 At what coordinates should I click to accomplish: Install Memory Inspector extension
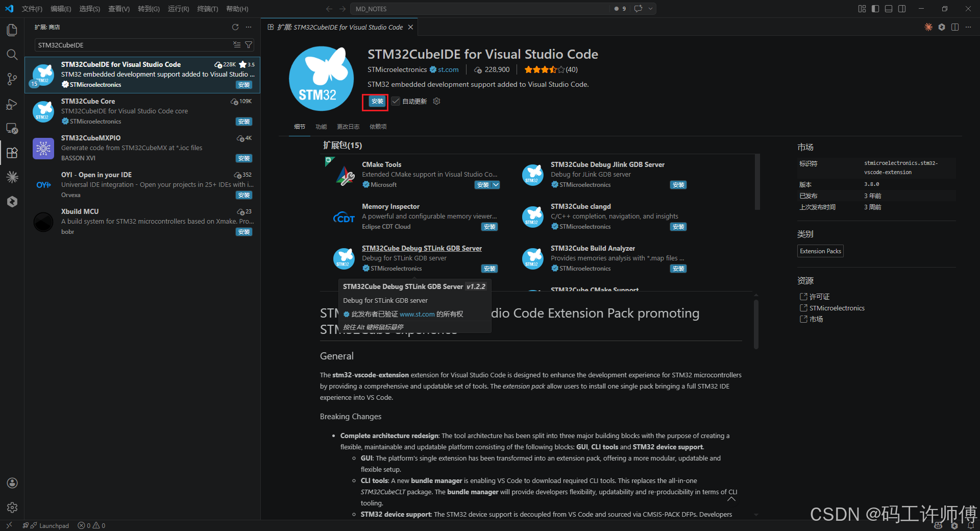(489, 227)
